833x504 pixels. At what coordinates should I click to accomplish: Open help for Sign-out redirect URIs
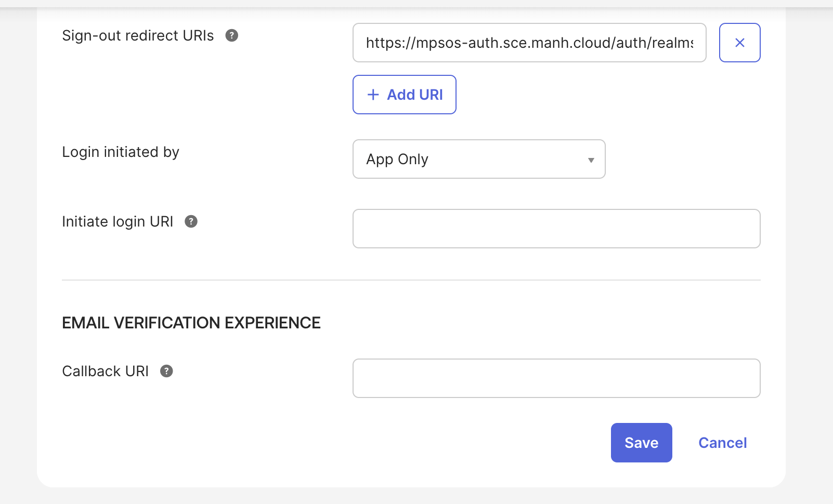pos(231,35)
